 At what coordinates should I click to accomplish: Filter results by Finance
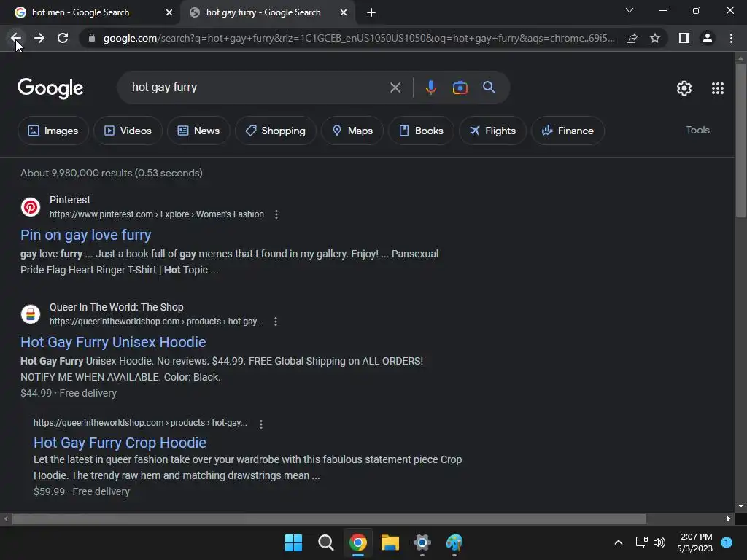point(568,131)
